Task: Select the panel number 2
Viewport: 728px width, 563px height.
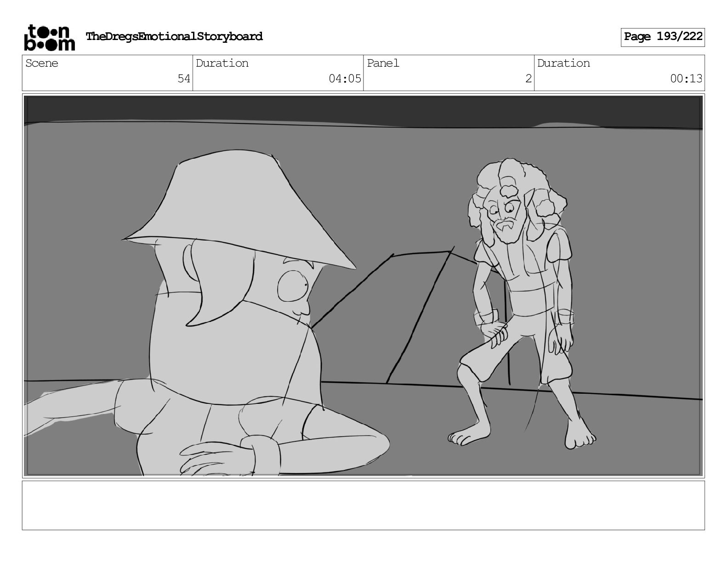Action: click(529, 79)
